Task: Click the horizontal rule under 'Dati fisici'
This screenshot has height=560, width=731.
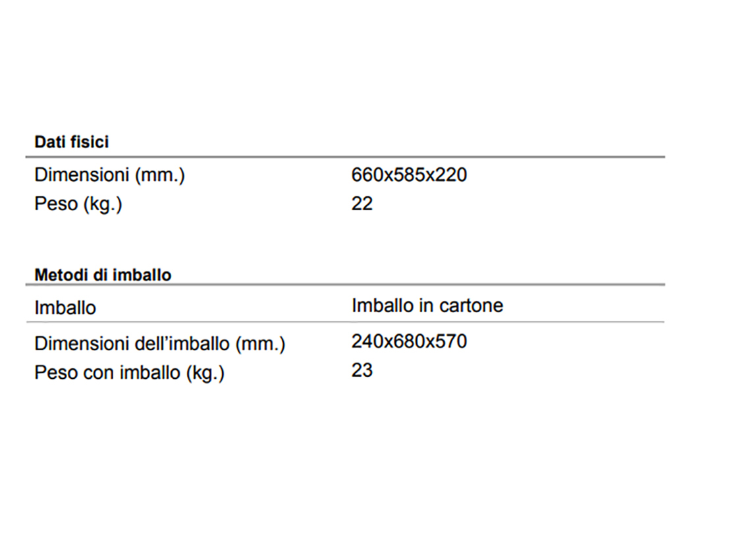Action: tap(345, 157)
